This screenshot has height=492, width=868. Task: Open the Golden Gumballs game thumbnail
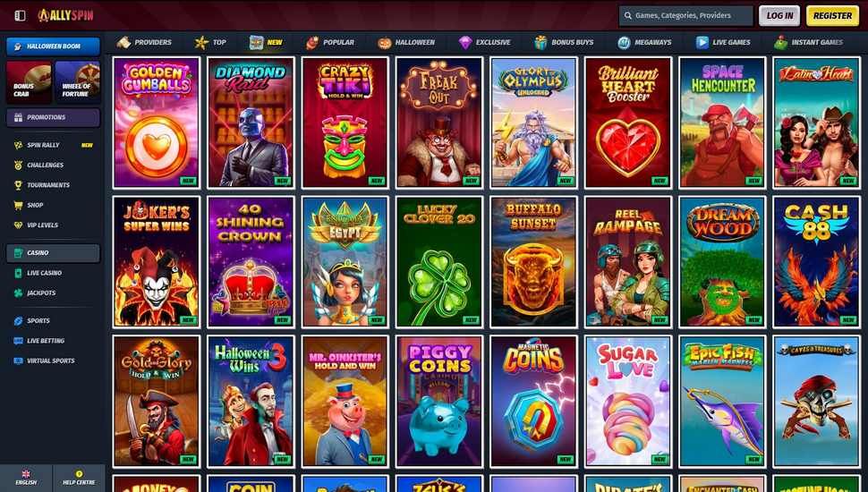click(156, 123)
